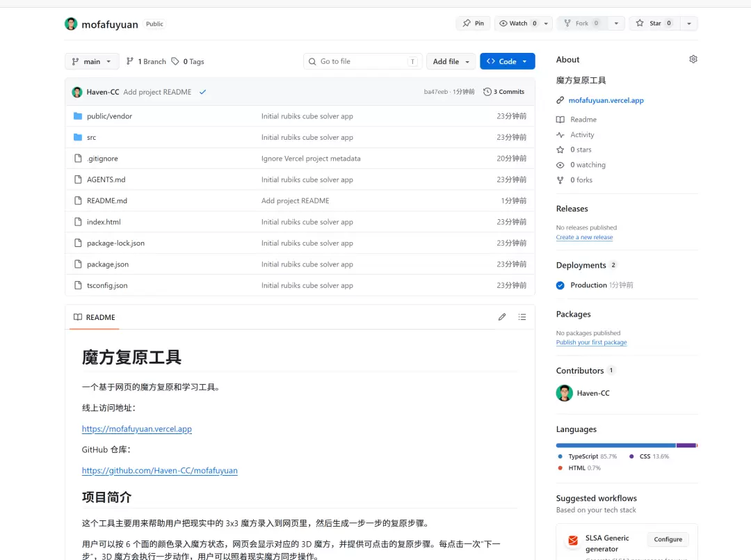Open the Deployments section heading

(581, 265)
